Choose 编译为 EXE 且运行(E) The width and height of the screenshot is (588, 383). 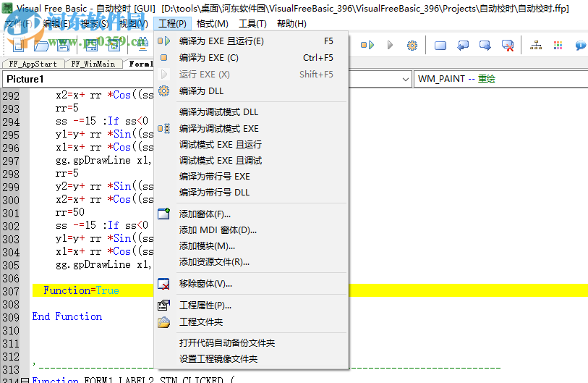pos(251,41)
